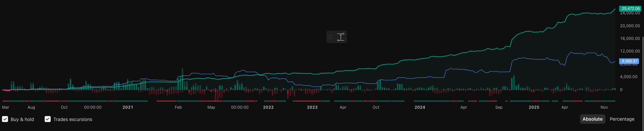Viewport: 644px width, 131px height.
Task: Click the 24,000.00 price axis label
Action: click(630, 13)
